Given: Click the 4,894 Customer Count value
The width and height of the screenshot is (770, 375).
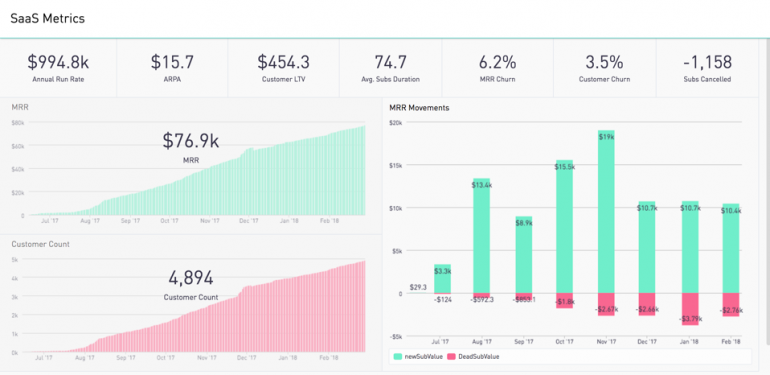Looking at the screenshot, I should 191,278.
